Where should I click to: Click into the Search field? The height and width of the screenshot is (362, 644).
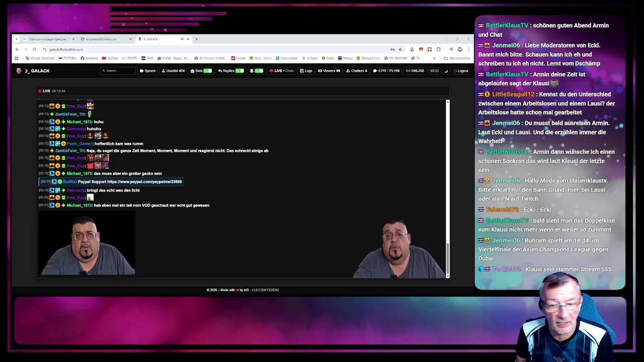(x=118, y=71)
